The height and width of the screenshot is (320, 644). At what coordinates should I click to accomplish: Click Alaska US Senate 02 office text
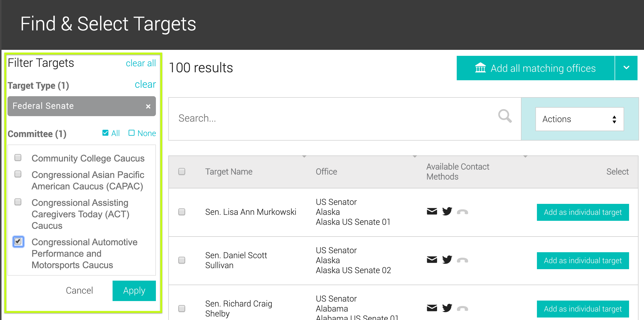353,270
